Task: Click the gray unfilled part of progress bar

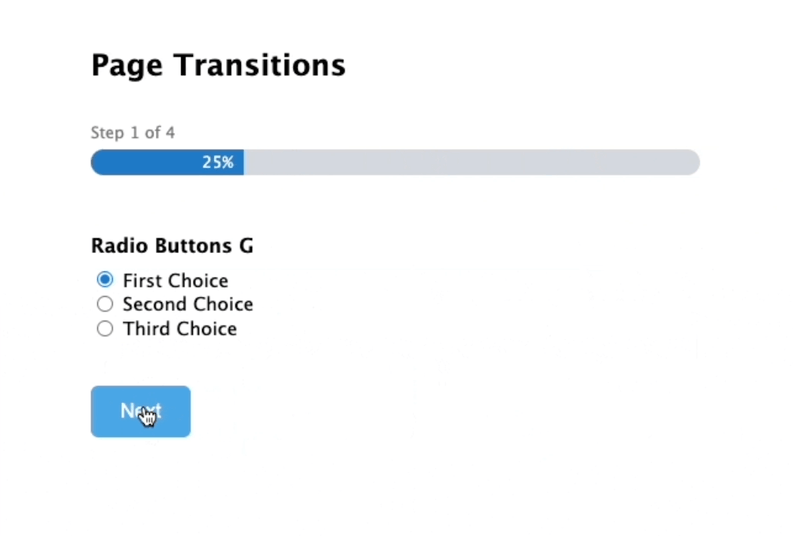Action: click(x=472, y=162)
